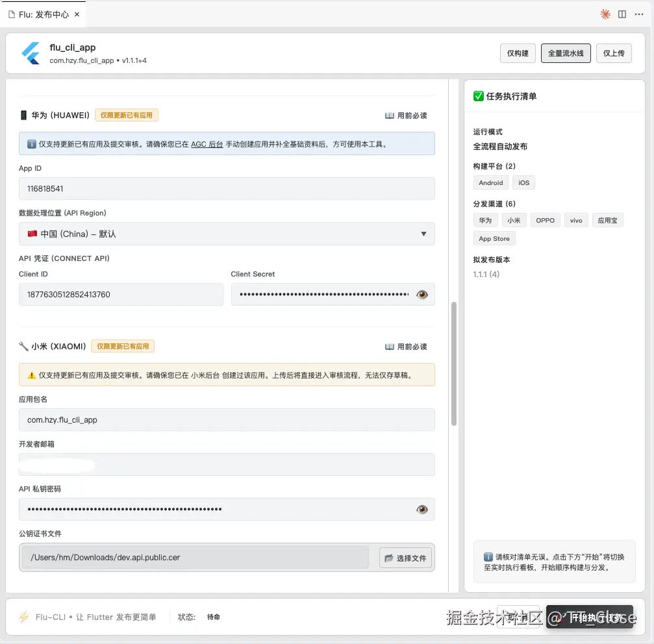Reveal the API 私钥密码 with eye icon
Viewport: 654px width, 644px height.
(422, 510)
